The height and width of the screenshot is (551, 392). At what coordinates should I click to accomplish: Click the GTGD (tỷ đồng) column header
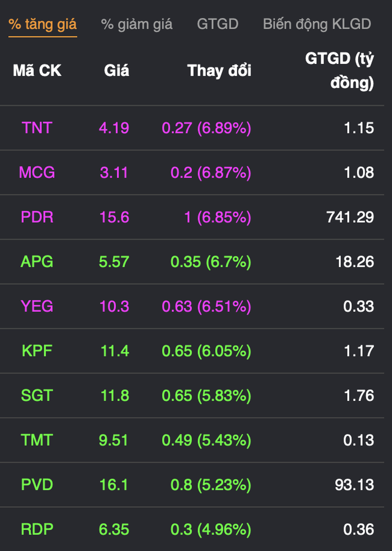click(339, 71)
